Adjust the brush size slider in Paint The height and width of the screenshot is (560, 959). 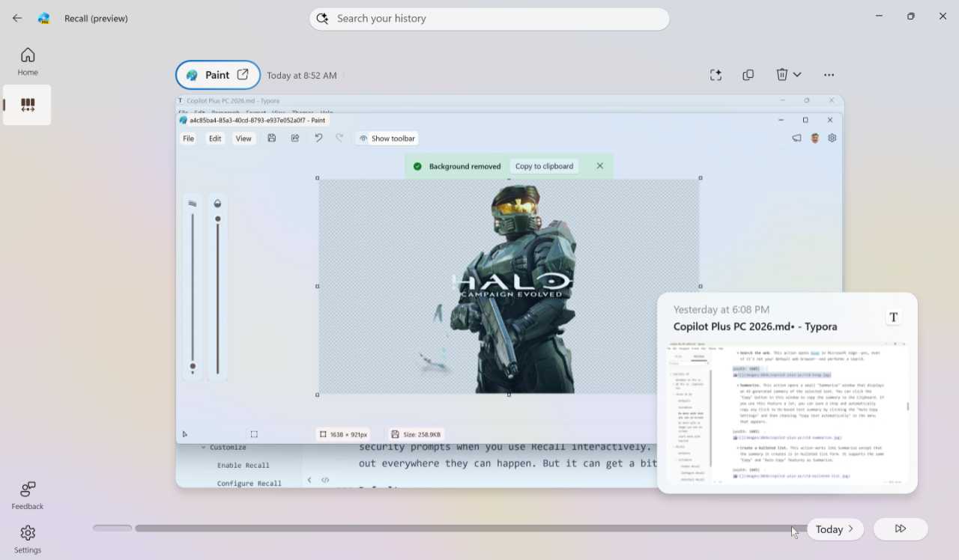193,288
